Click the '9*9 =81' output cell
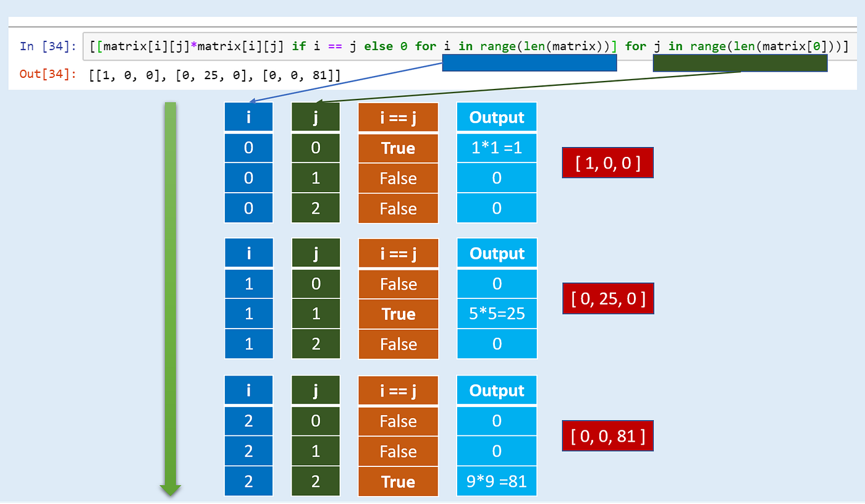The image size is (865, 504). click(496, 481)
